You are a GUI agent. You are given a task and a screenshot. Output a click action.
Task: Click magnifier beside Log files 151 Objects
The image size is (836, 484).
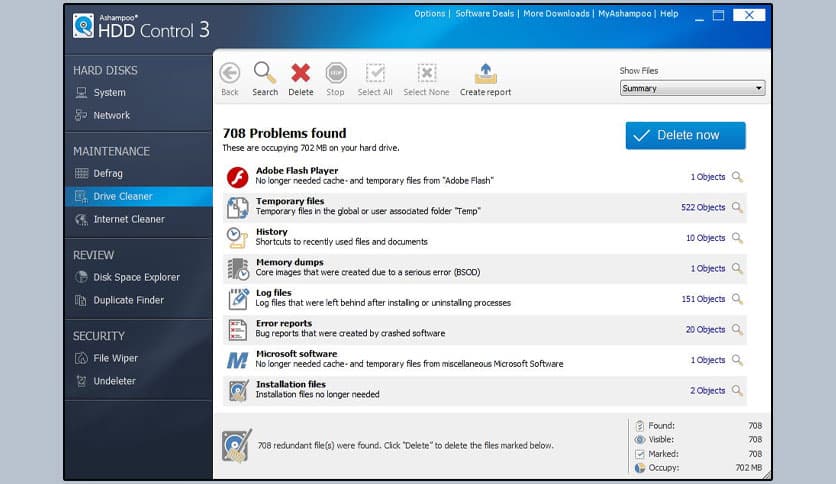click(x=737, y=299)
